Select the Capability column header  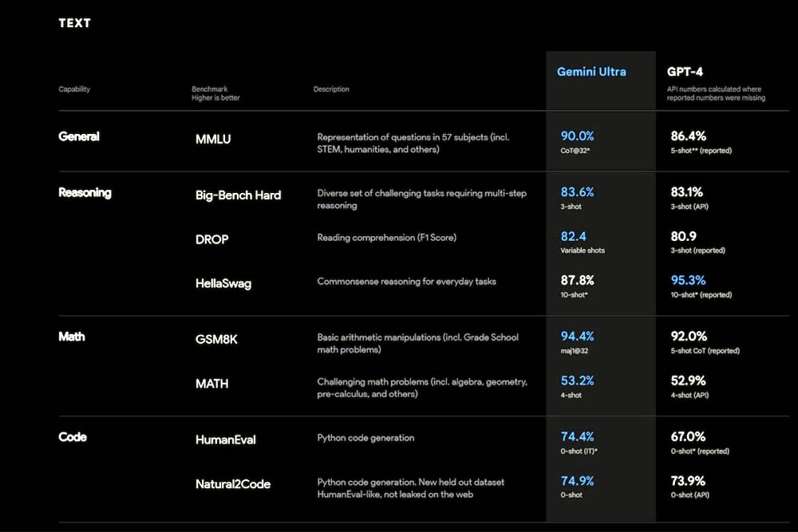tap(74, 89)
